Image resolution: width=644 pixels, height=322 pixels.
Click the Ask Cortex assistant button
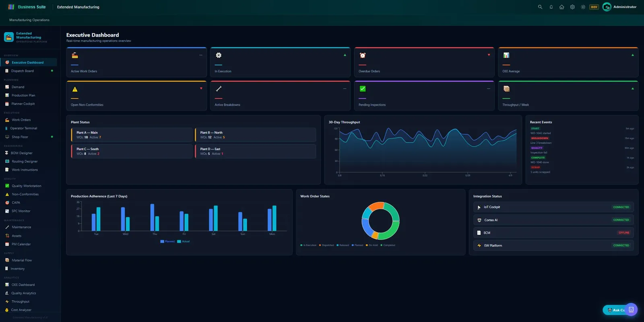click(x=615, y=310)
